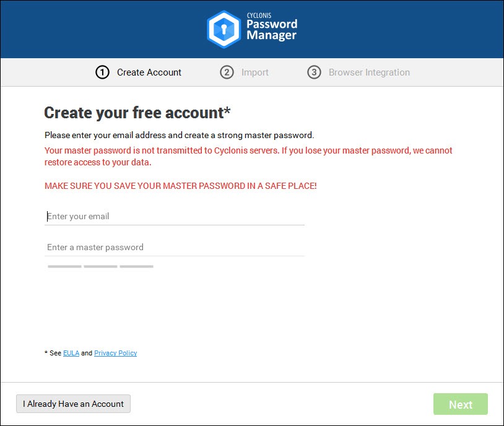Image resolution: width=504 pixels, height=426 pixels.
Task: Select the Browser Integration step label
Action: coord(369,72)
